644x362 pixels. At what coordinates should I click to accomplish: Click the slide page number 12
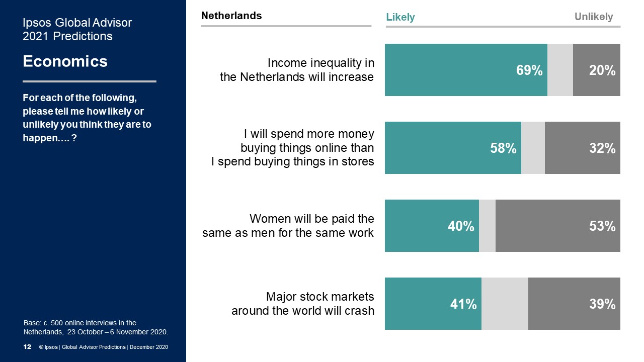(27, 347)
